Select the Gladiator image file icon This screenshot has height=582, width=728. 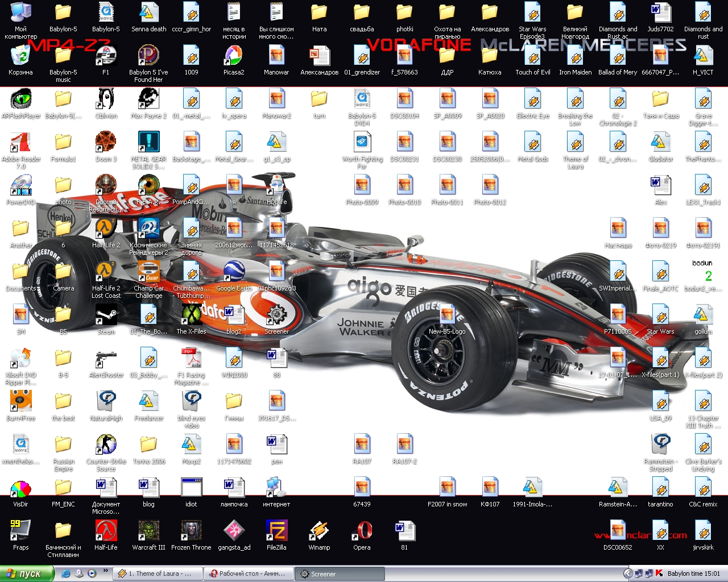pos(660,147)
